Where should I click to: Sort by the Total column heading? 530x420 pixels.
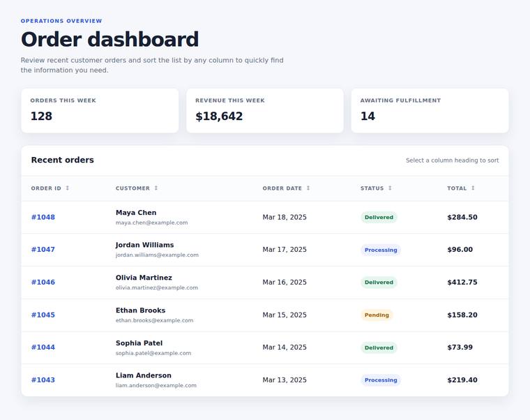(x=461, y=188)
